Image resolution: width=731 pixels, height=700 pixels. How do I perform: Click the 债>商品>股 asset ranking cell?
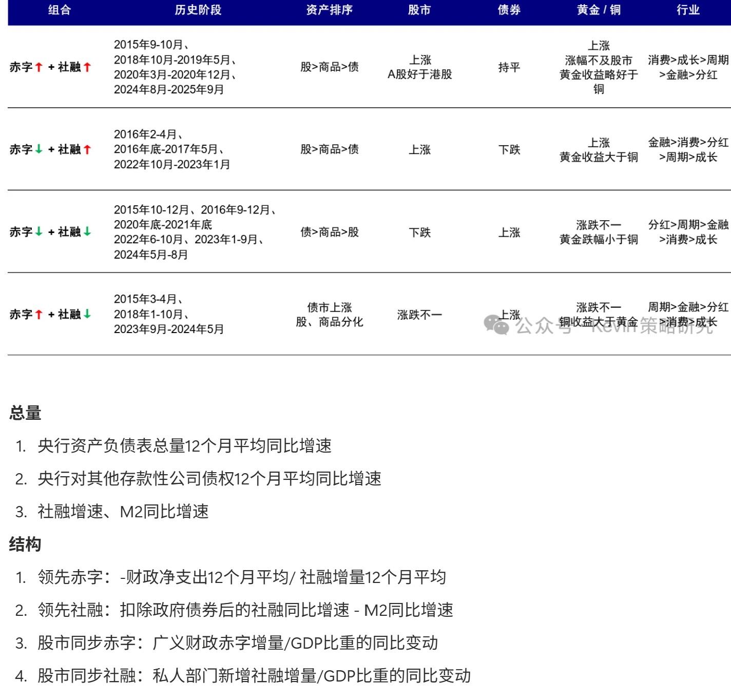329,232
